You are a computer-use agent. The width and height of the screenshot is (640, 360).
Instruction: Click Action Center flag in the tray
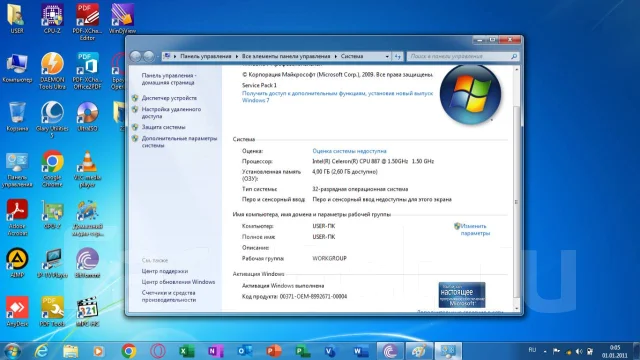tap(556, 351)
